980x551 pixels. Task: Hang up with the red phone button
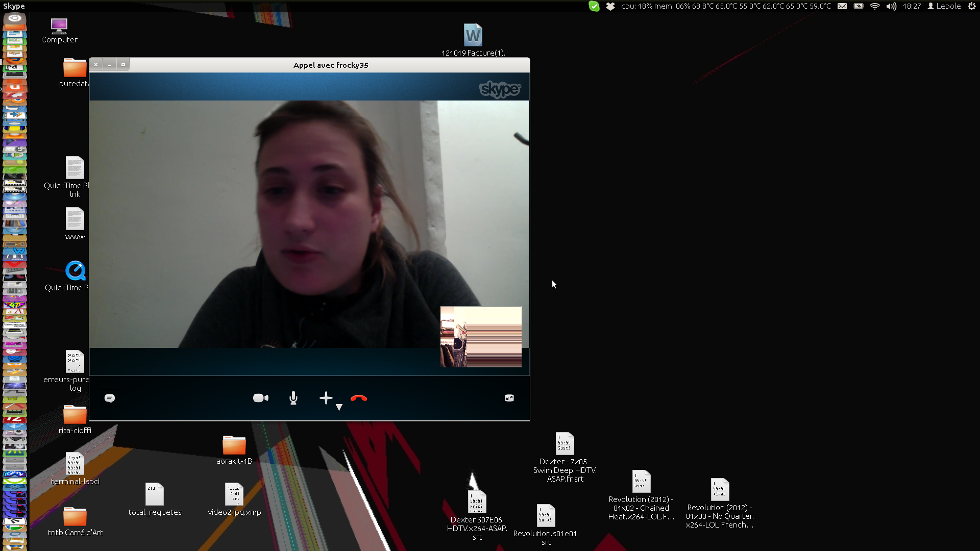[x=359, y=398]
